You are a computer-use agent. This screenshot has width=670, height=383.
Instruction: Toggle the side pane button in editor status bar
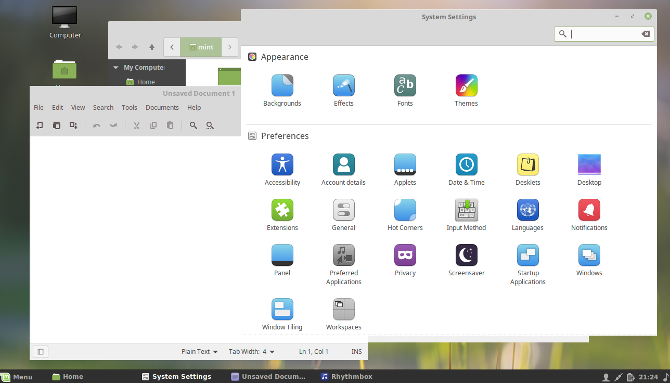41,352
